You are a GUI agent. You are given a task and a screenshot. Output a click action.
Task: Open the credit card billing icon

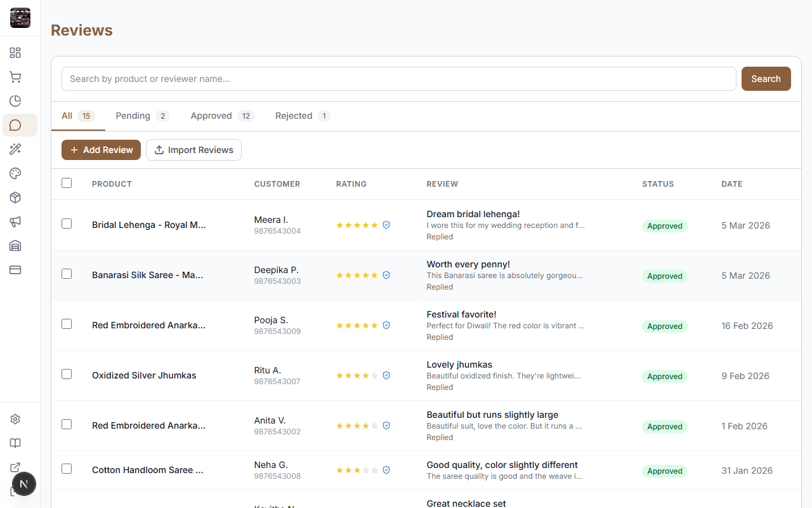15,270
